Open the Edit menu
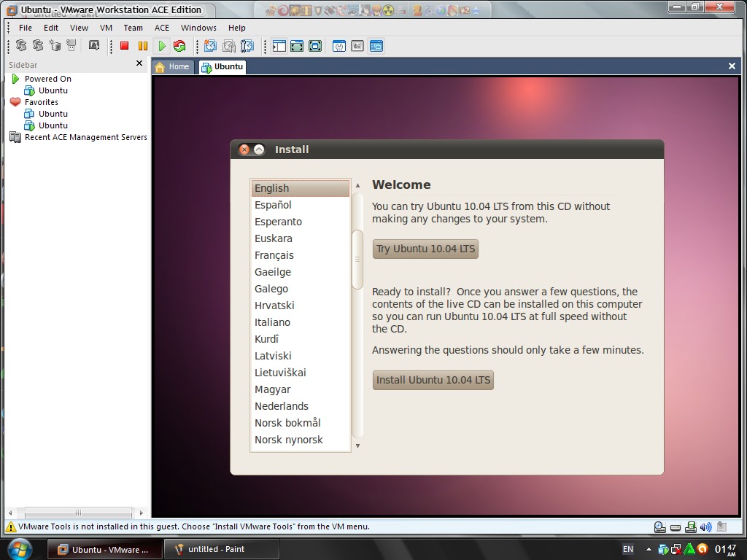Viewport: 747px width, 560px height. tap(51, 28)
